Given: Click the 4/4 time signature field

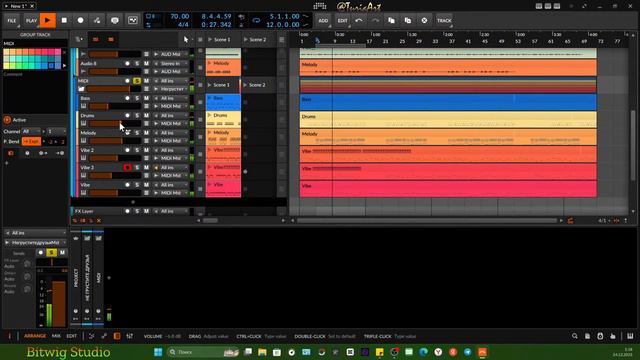Looking at the screenshot, I should pyautogui.click(x=183, y=24).
